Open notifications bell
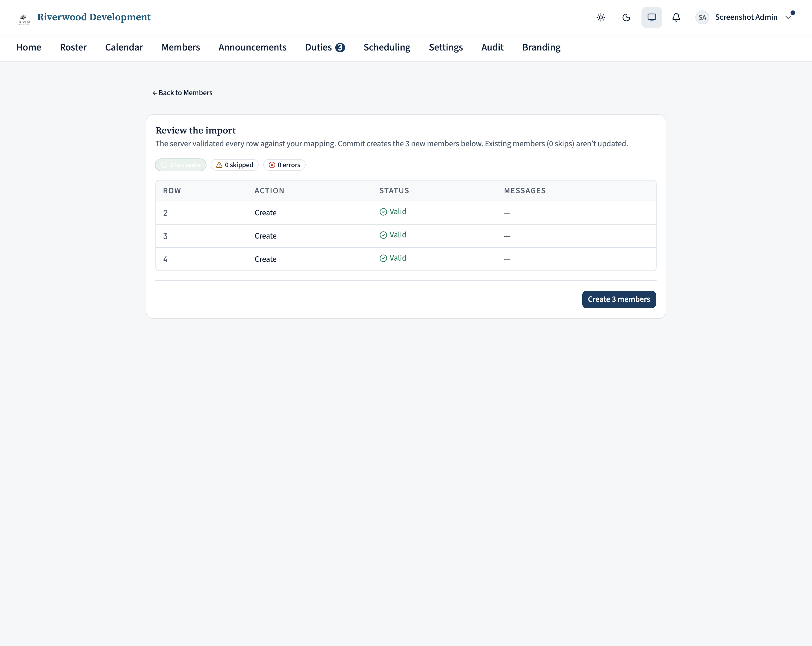The width and height of the screenshot is (812, 646). point(676,17)
